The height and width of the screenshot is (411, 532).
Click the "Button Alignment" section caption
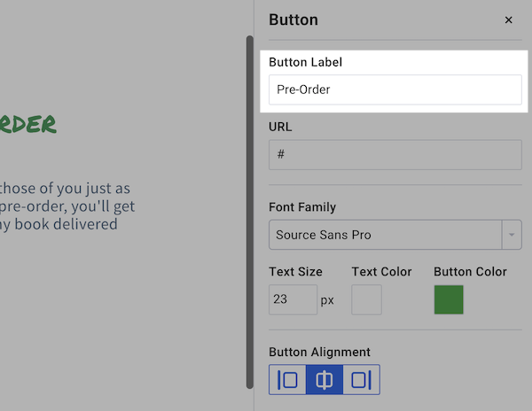(x=319, y=352)
